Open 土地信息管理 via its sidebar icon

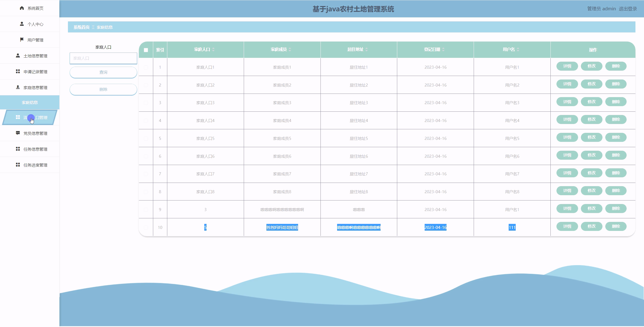tap(18, 56)
